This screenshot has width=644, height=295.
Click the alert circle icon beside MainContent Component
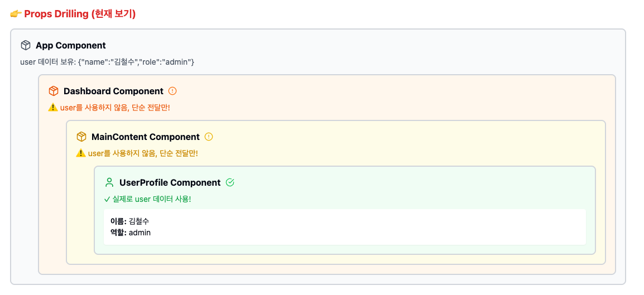click(x=209, y=137)
